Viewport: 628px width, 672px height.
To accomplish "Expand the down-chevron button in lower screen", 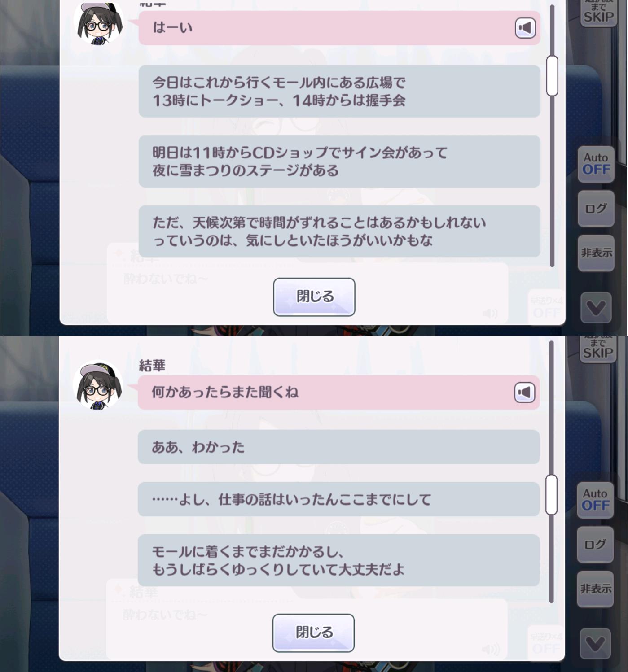I will pyautogui.click(x=595, y=644).
